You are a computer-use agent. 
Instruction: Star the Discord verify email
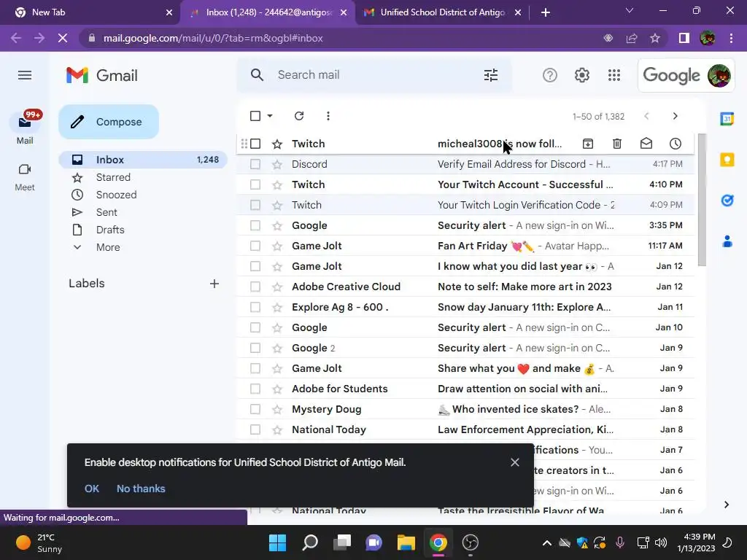[x=276, y=164]
